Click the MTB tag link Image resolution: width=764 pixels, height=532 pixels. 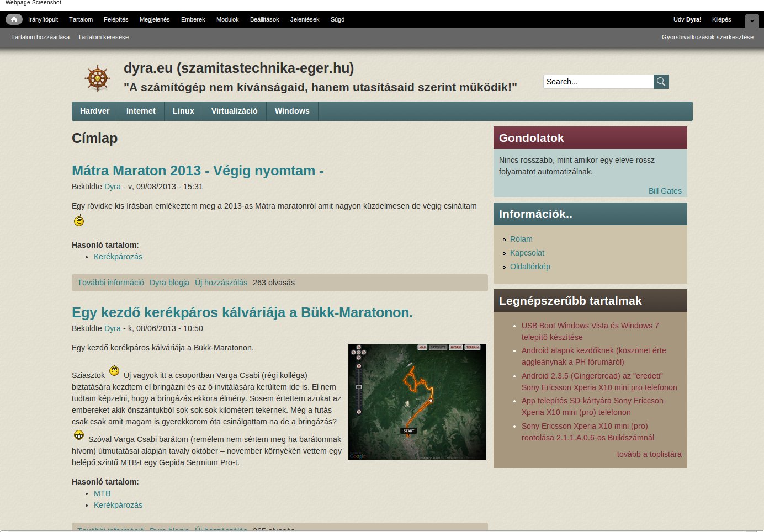[102, 493]
